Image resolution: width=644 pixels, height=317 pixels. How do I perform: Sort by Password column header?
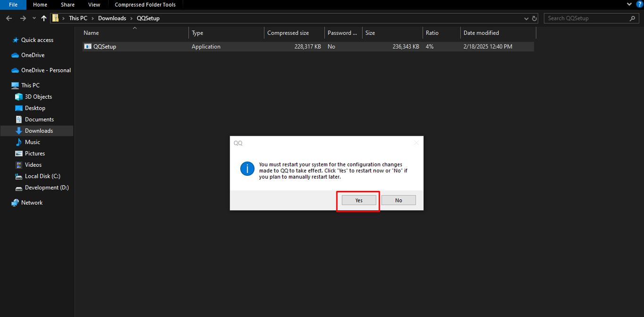tap(343, 33)
